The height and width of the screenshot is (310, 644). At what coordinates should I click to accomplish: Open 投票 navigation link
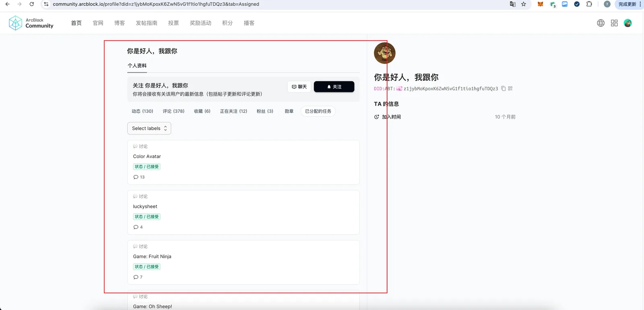(x=173, y=23)
